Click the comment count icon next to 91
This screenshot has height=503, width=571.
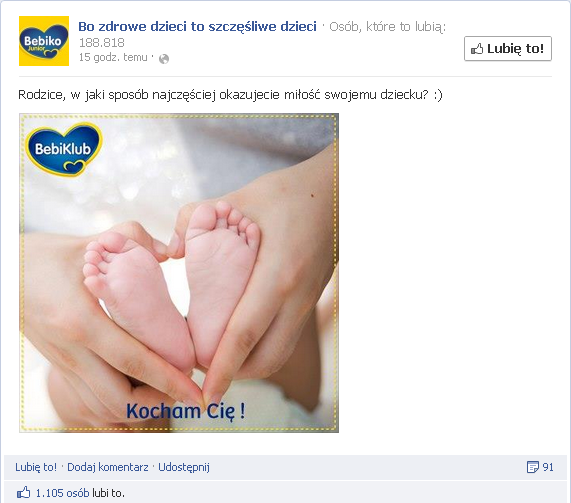[533, 467]
